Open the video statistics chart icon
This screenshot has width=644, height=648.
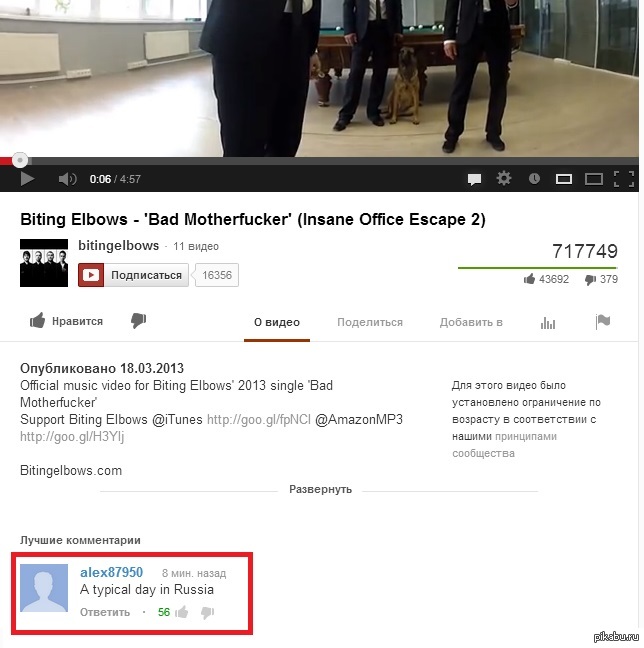(x=548, y=323)
